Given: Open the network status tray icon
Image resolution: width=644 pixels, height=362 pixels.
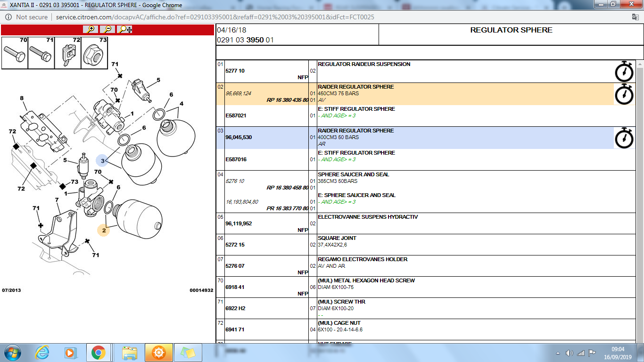Looking at the screenshot, I should 581,353.
